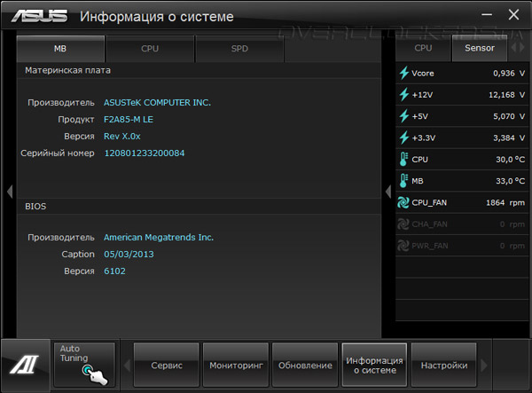This screenshot has height=393, width=532.
Task: Click +12V reading 12,168 V
Action: [506, 95]
